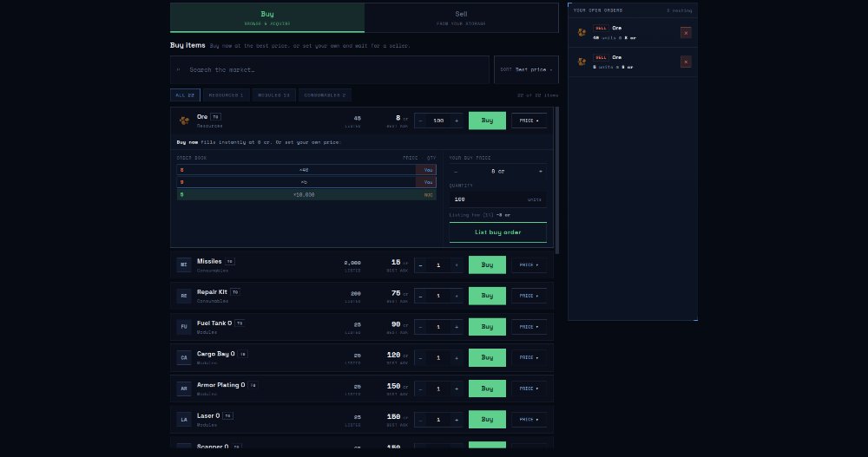Buy Repair Kit now

[x=487, y=296]
